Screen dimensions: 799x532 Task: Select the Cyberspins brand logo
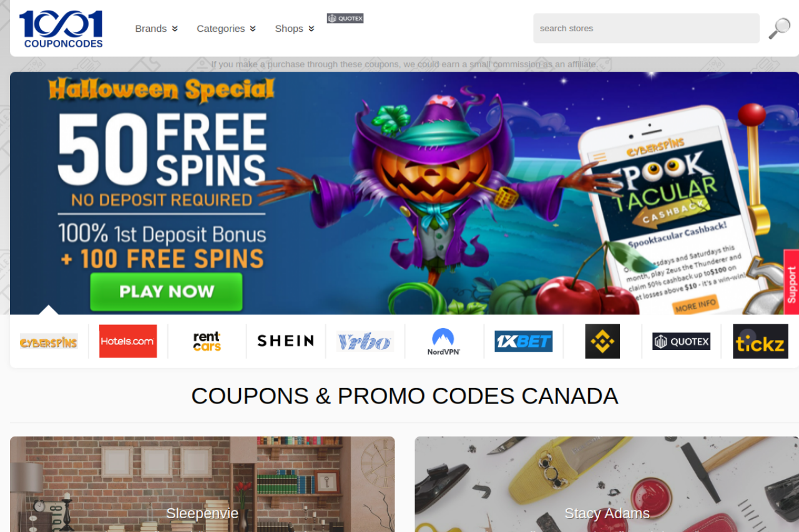[x=49, y=341]
